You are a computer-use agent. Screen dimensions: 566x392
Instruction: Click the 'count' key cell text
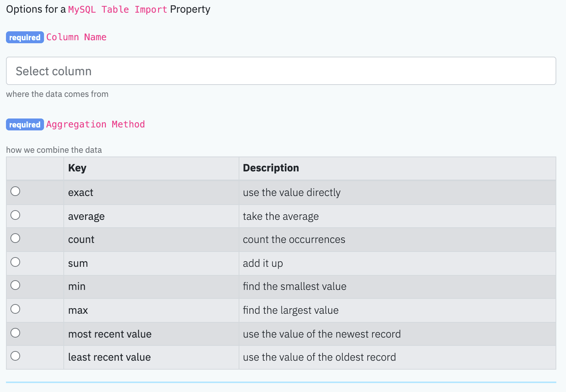[x=81, y=240]
